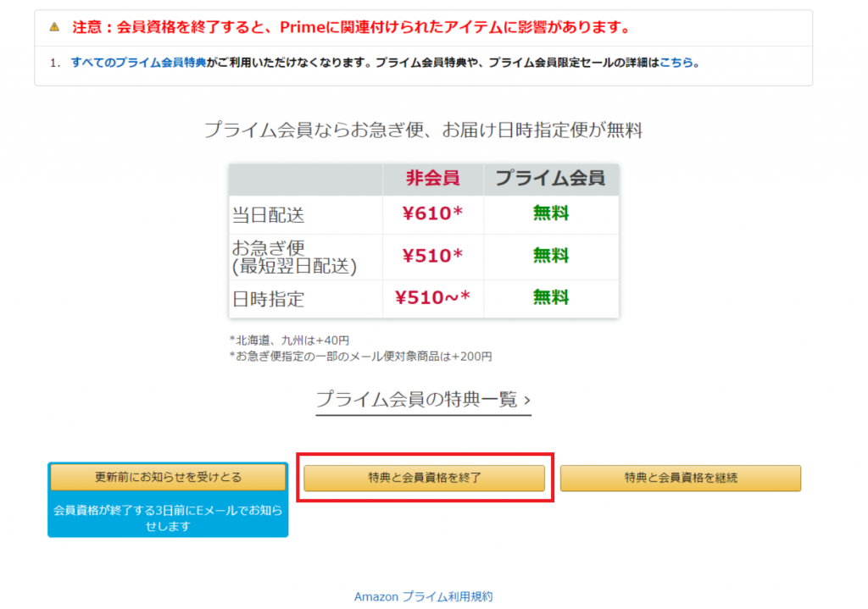Click the red-highlighted cancellation button
Screen dimensions: 868x609
point(424,479)
